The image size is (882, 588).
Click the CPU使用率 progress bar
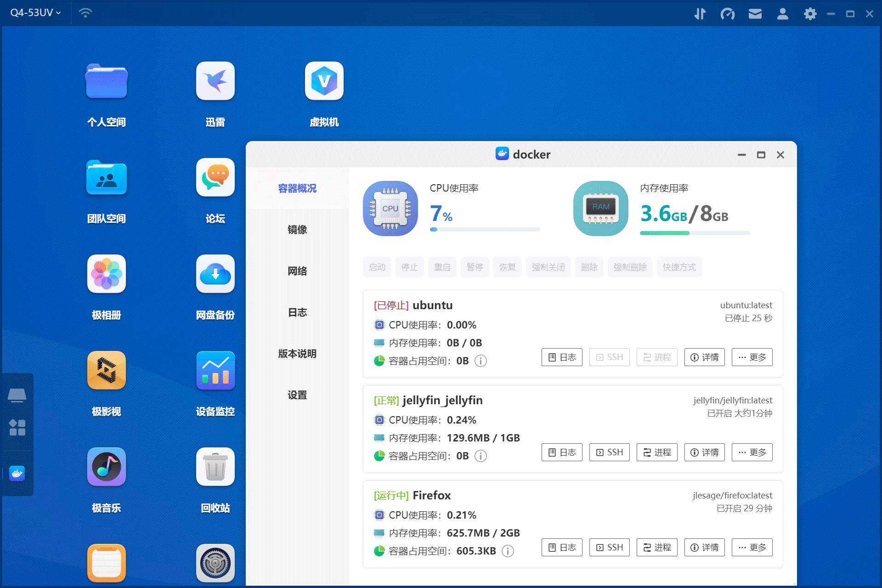[x=485, y=229]
